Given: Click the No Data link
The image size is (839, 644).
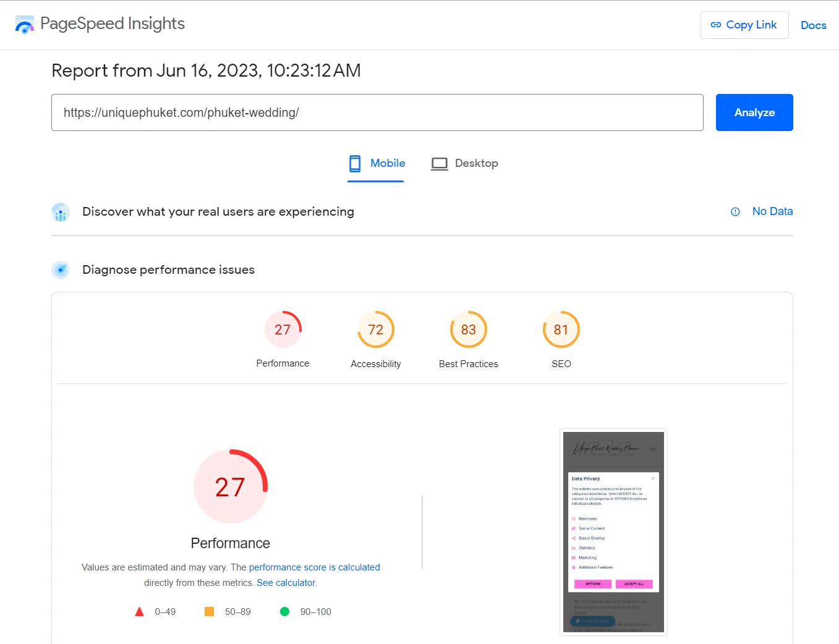Looking at the screenshot, I should coord(772,211).
